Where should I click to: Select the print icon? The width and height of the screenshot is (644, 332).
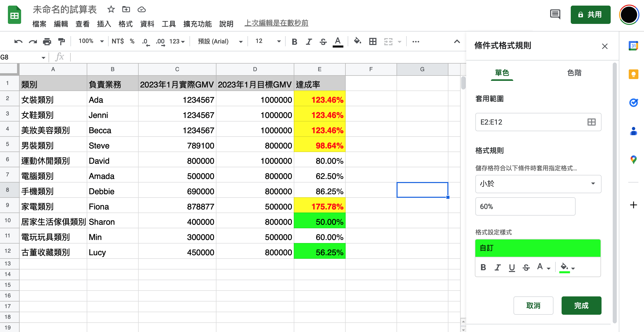pyautogui.click(x=47, y=41)
